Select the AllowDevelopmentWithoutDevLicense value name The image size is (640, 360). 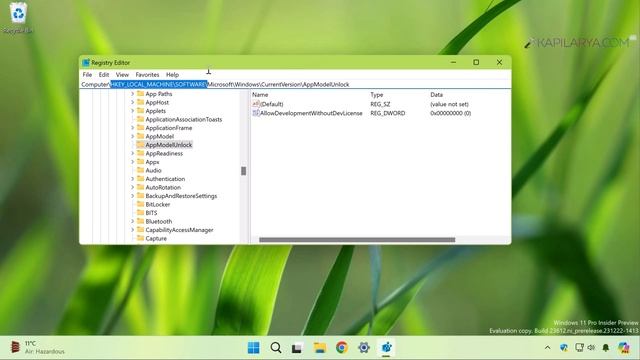[311, 113]
